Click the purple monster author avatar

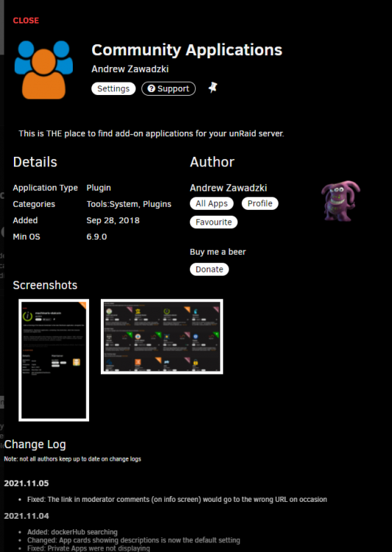pos(341,201)
